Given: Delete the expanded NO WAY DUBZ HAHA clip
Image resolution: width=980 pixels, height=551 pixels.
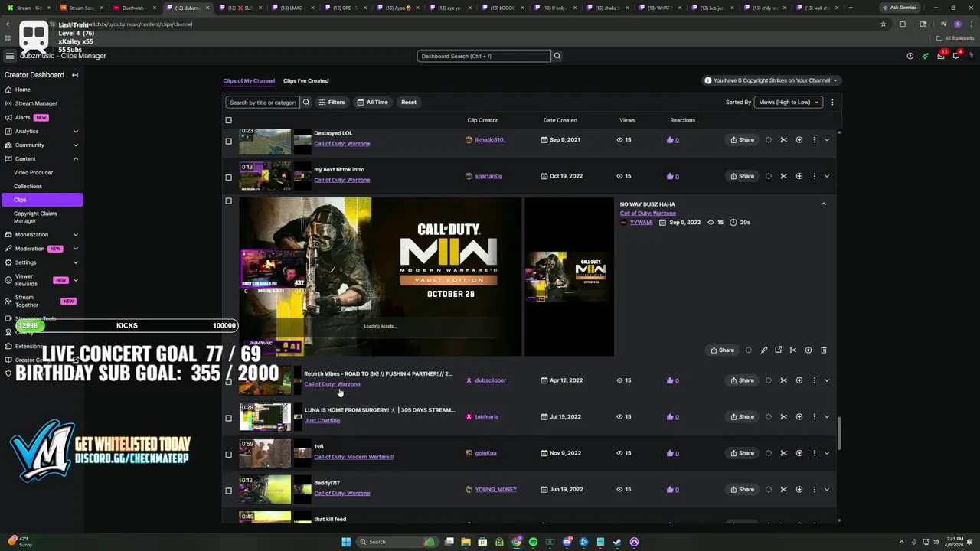Looking at the screenshot, I should pyautogui.click(x=824, y=350).
